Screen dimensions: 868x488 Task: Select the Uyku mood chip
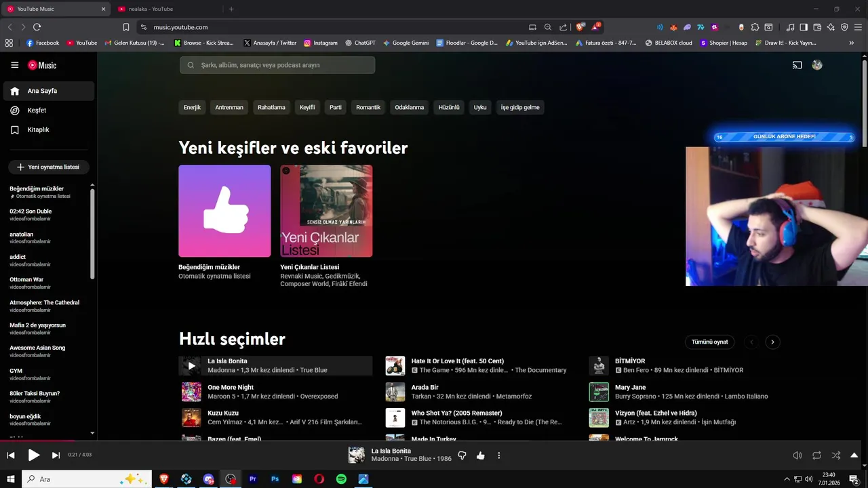(x=480, y=107)
